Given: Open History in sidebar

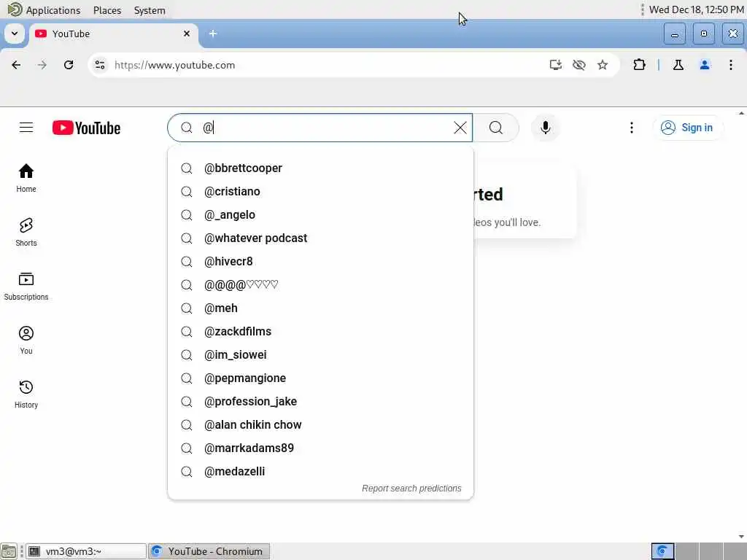Looking at the screenshot, I should point(26,394).
